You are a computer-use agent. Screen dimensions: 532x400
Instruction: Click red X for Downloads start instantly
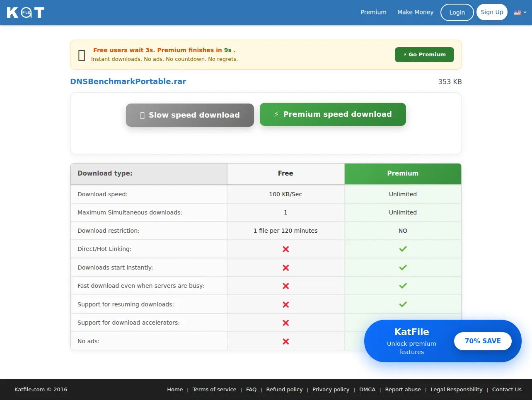coord(285,268)
